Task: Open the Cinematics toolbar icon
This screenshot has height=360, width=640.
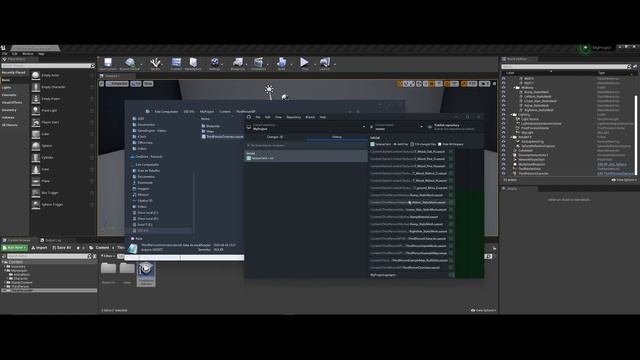Action: coord(258,63)
